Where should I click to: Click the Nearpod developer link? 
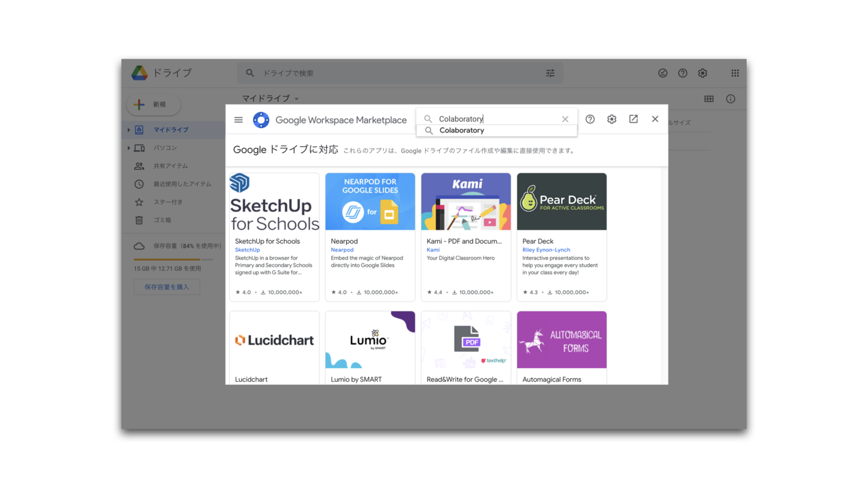coord(342,250)
